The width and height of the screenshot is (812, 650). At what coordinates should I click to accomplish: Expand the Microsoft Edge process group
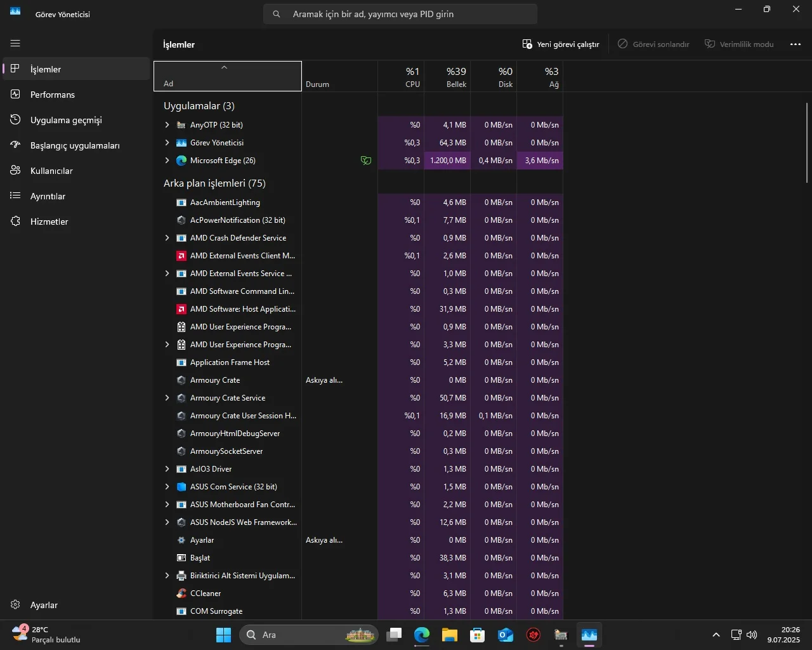point(167,161)
